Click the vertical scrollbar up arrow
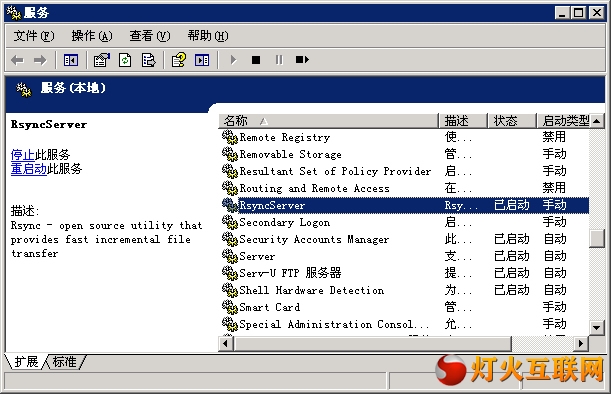This screenshot has height=394, width=611. coord(597,121)
